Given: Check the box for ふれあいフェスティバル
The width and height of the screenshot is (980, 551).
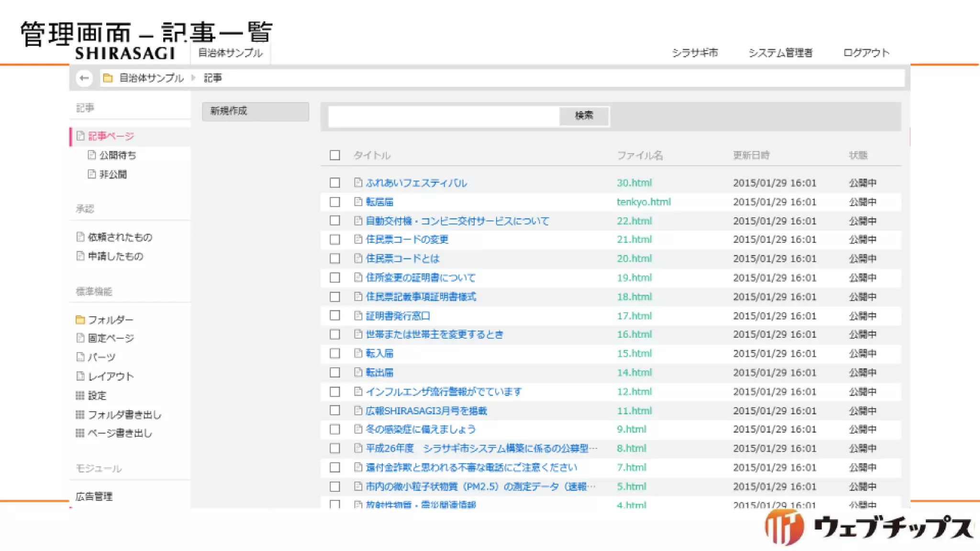Looking at the screenshot, I should pyautogui.click(x=335, y=183).
